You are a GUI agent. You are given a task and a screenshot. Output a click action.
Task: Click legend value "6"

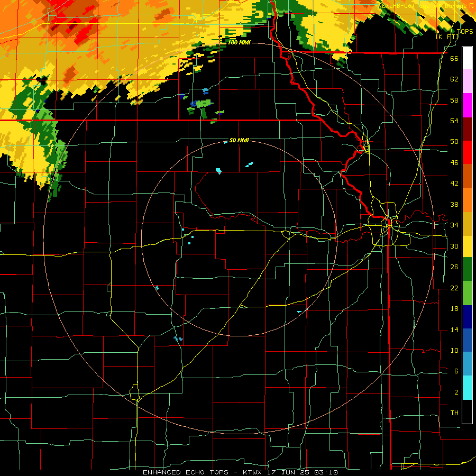[456, 371]
